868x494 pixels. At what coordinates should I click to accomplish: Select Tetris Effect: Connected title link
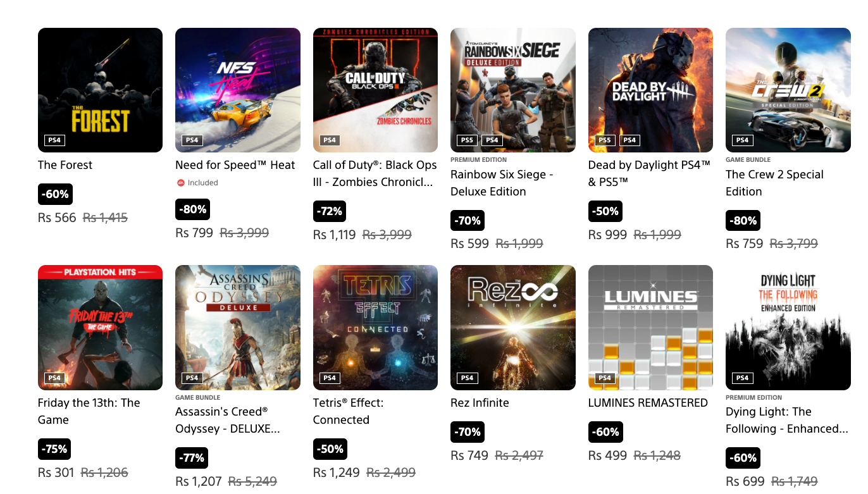[x=349, y=411]
